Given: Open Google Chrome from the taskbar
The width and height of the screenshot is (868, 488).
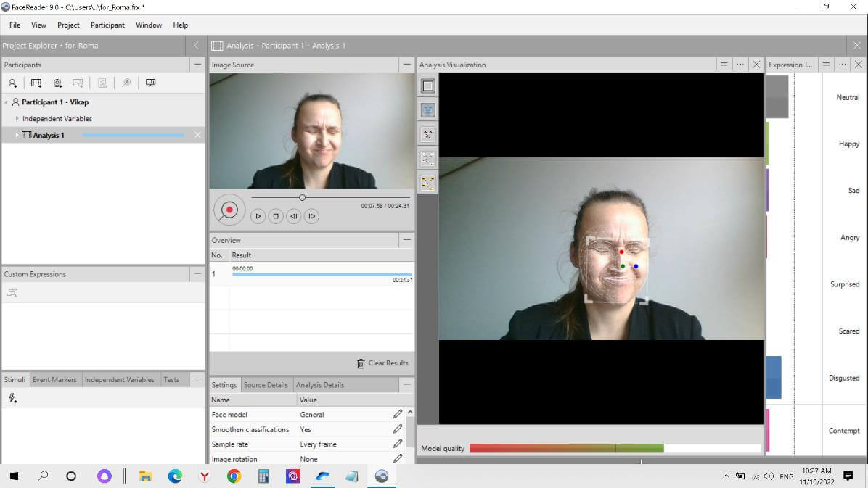Looking at the screenshot, I should tap(234, 476).
